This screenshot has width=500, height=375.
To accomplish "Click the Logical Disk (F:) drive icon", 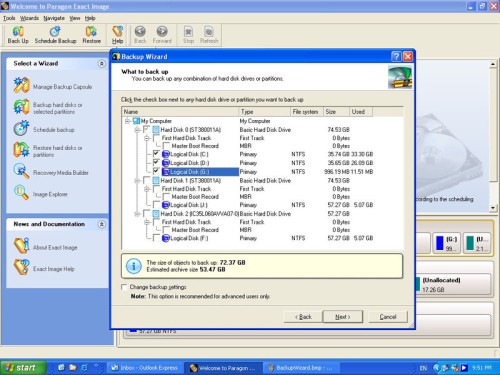I will pos(166,238).
